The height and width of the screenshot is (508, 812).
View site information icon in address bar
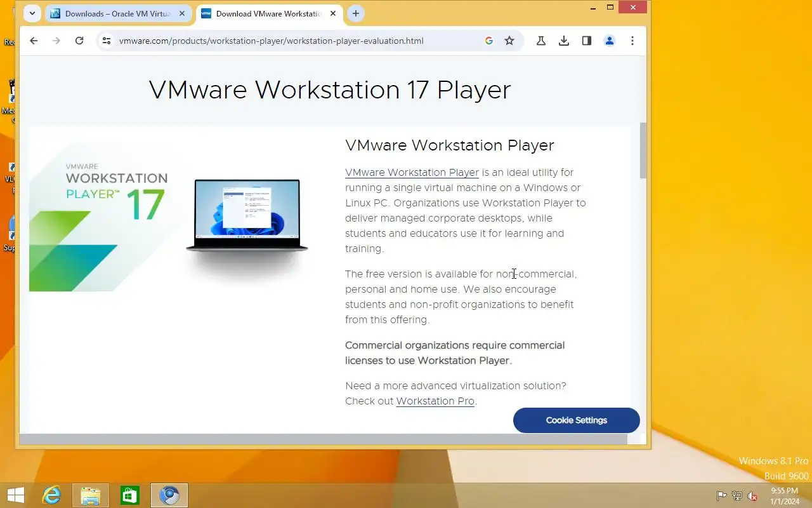(107, 41)
